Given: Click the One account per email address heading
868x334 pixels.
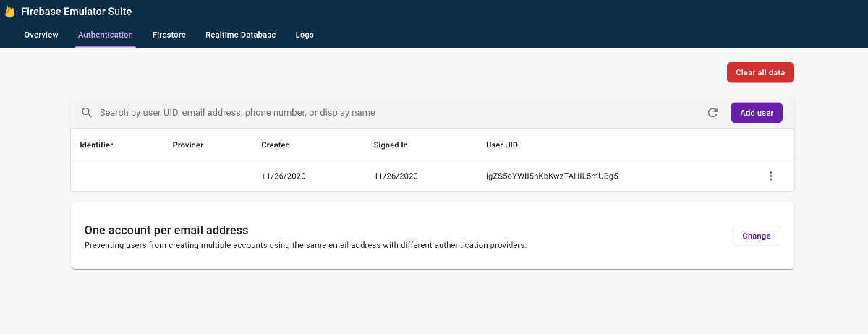Looking at the screenshot, I should click(x=166, y=230).
